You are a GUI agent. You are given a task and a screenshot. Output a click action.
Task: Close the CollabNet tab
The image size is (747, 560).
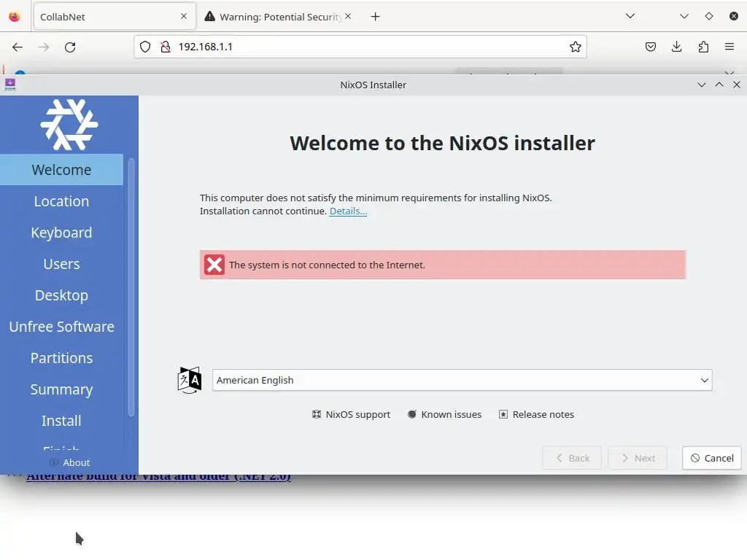point(184,16)
